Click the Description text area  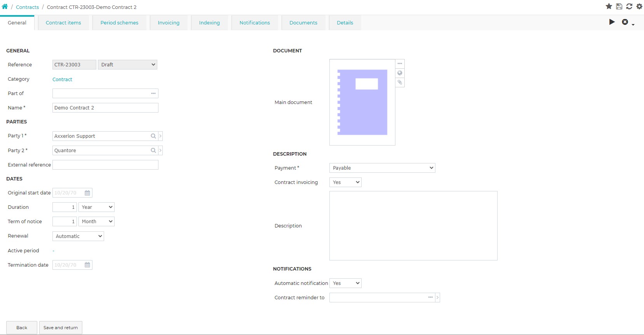(413, 226)
